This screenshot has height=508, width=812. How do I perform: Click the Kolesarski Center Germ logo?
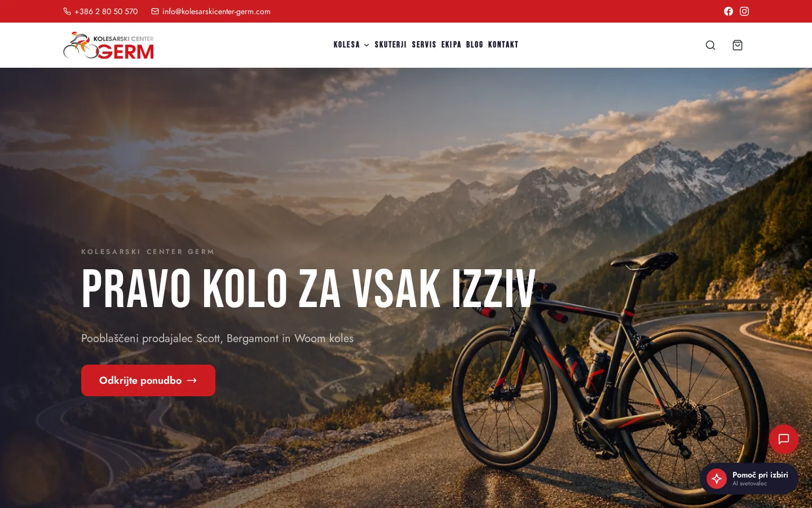click(x=108, y=45)
